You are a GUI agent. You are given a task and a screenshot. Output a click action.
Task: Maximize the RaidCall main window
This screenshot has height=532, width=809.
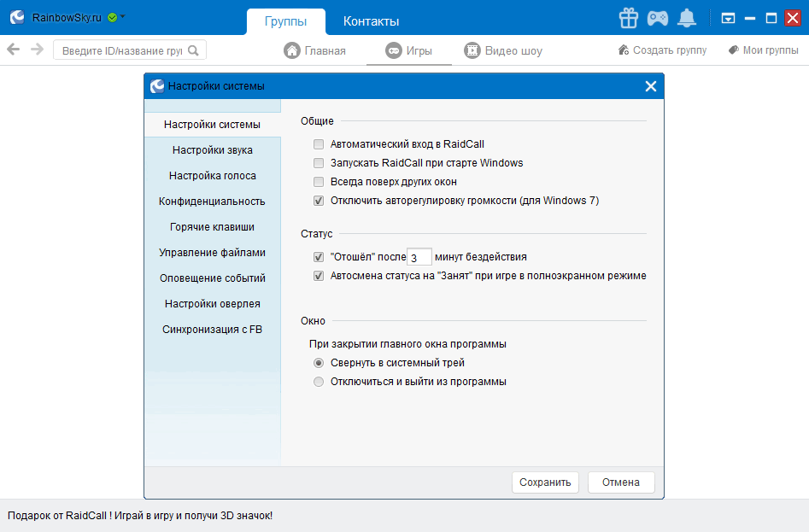771,19
